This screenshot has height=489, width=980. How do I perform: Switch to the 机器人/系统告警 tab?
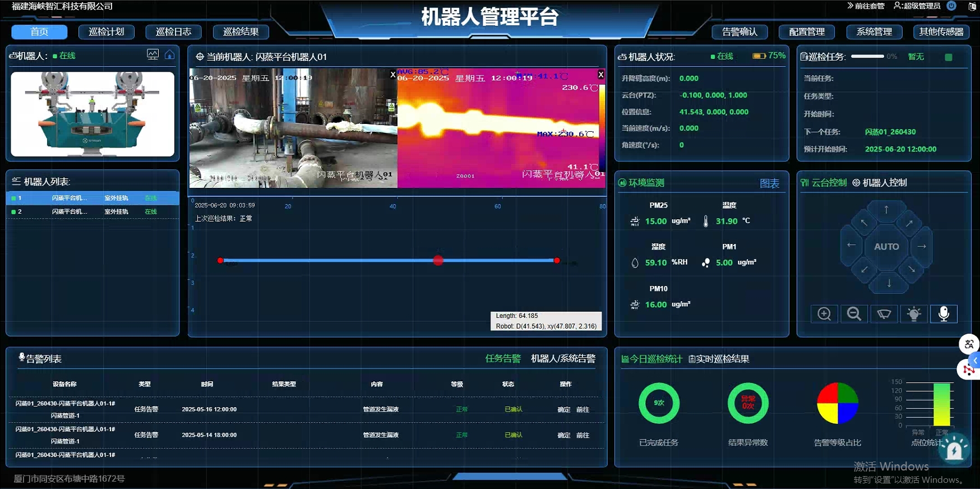tap(563, 358)
